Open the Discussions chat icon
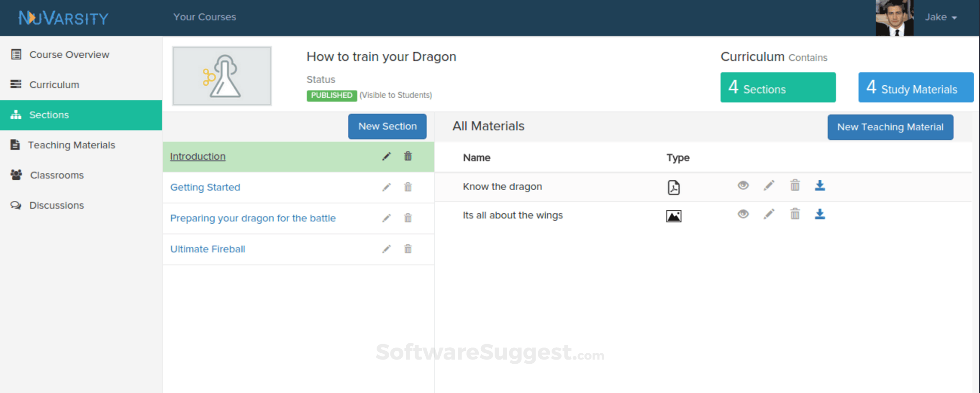 click(16, 205)
